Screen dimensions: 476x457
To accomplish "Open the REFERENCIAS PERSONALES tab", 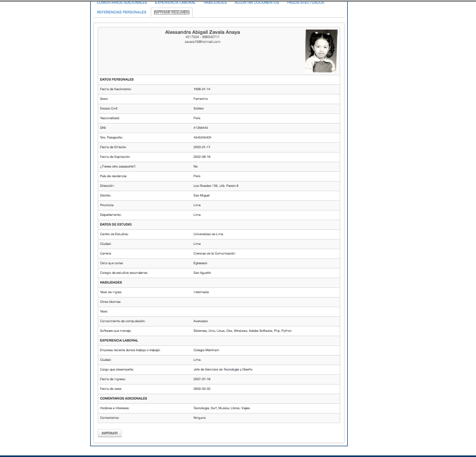I will pyautogui.click(x=121, y=12).
